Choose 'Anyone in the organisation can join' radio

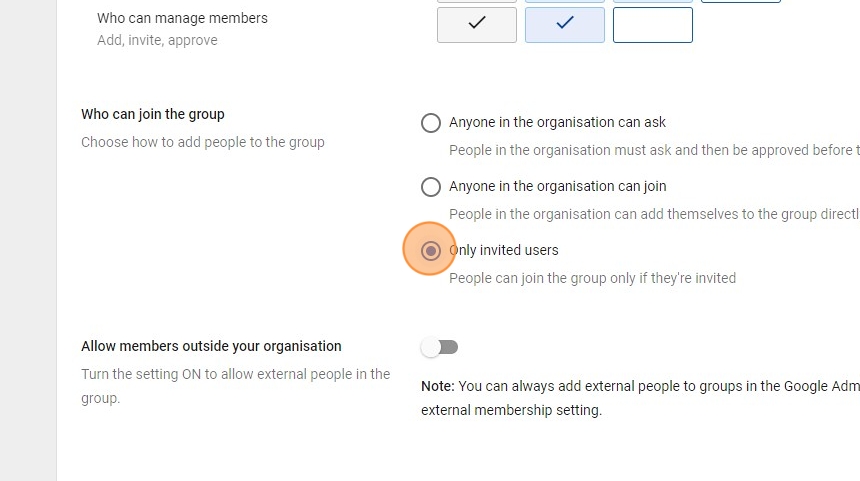(431, 187)
